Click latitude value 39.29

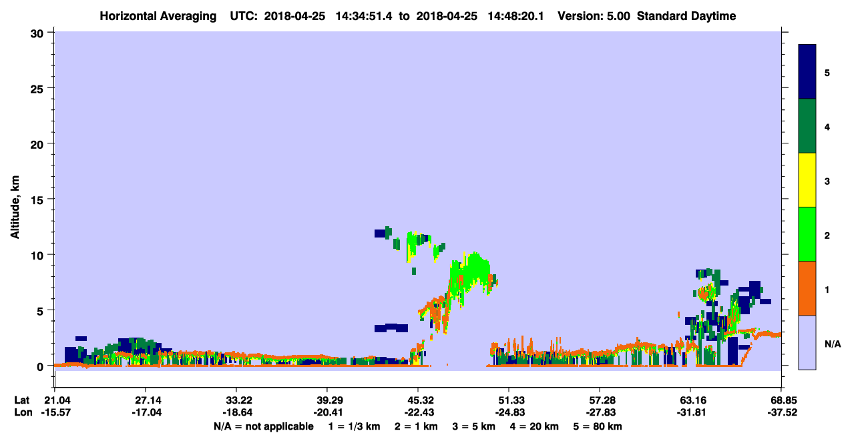point(327,400)
